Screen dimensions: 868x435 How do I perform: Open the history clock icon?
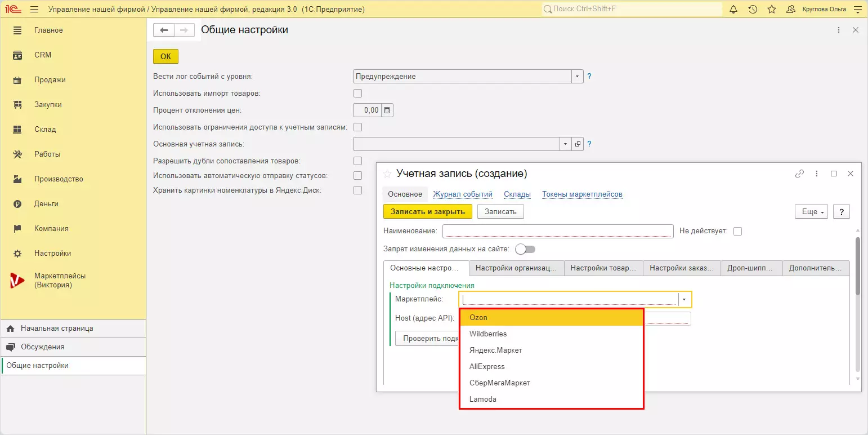[x=753, y=10]
